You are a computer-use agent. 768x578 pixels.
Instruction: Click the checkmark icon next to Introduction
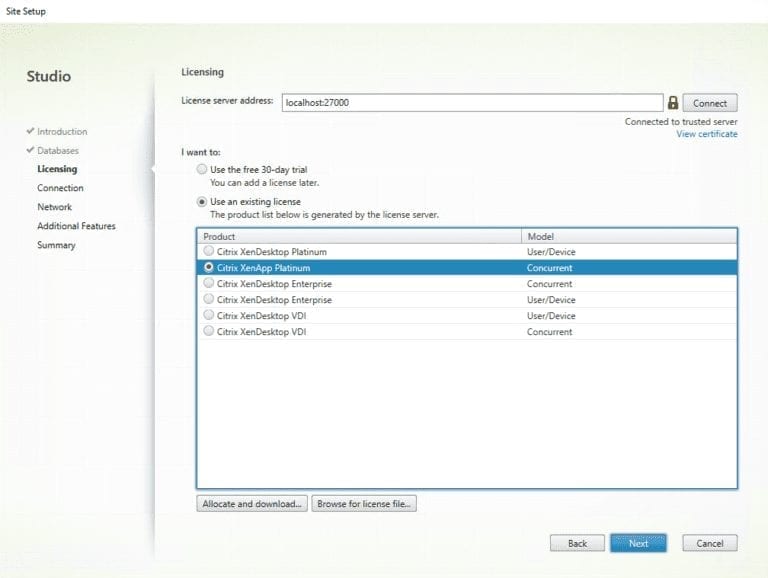tap(31, 132)
